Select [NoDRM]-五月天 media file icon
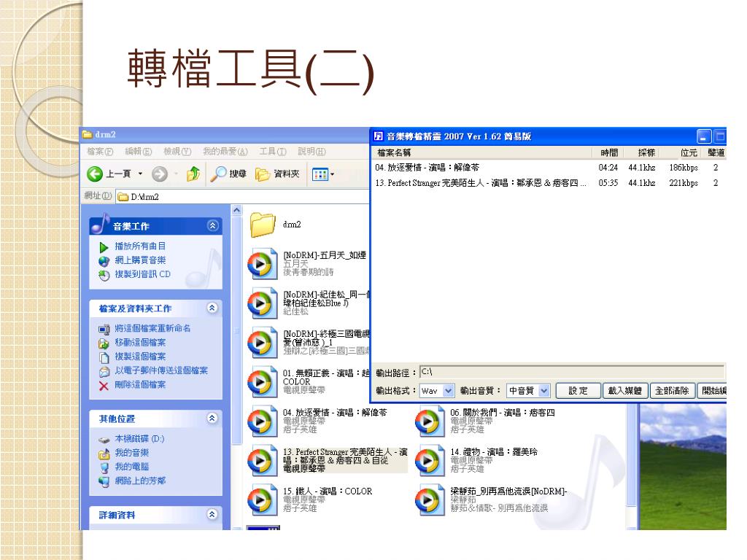747x560 pixels. 262,264
